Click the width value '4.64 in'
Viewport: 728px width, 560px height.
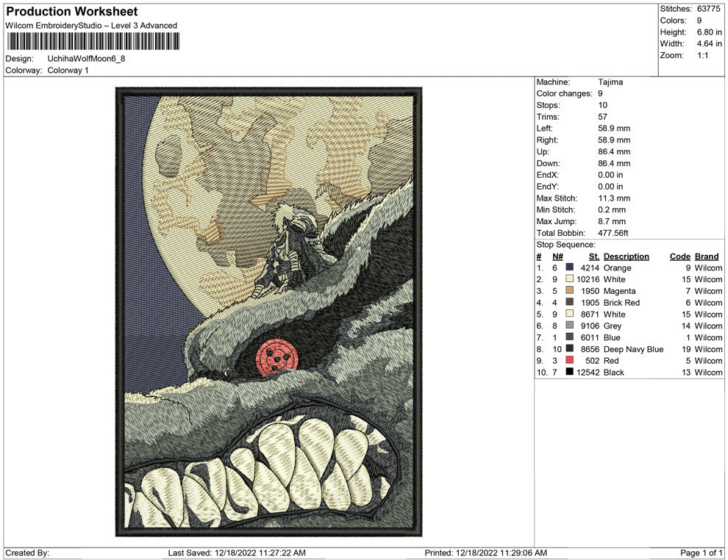[x=710, y=43]
